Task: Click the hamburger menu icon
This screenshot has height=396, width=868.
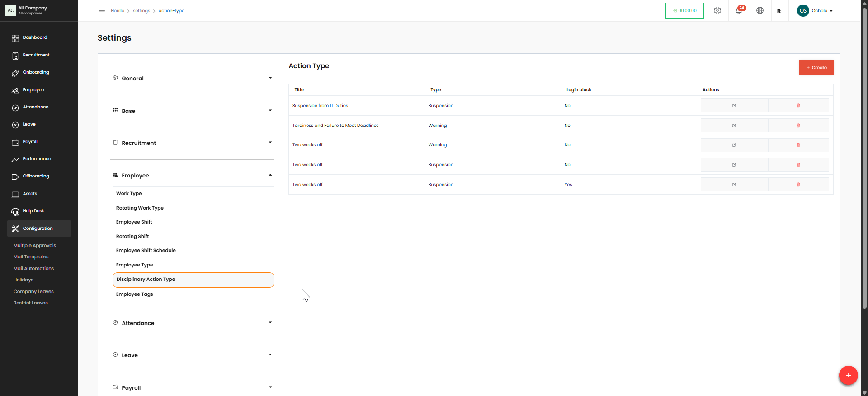Action: [x=102, y=10]
